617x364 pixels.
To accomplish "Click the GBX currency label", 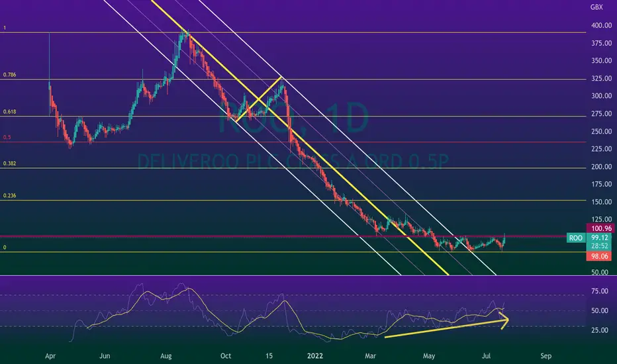I will (596, 7).
